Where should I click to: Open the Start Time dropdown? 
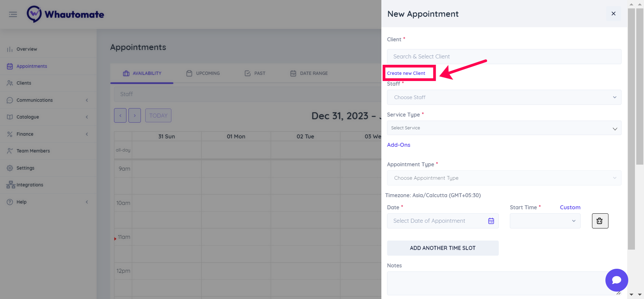(545, 221)
